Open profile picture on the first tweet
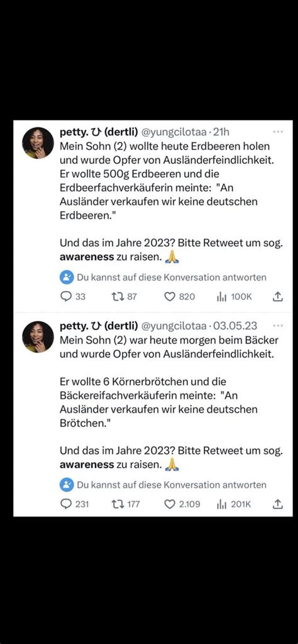 tap(38, 143)
